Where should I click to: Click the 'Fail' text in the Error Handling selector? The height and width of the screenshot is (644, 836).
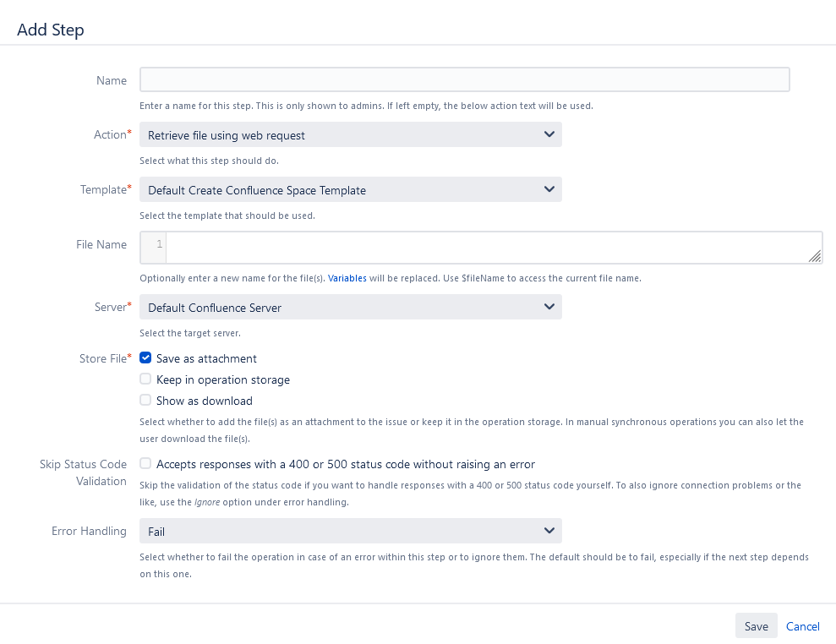pyautogui.click(x=156, y=531)
